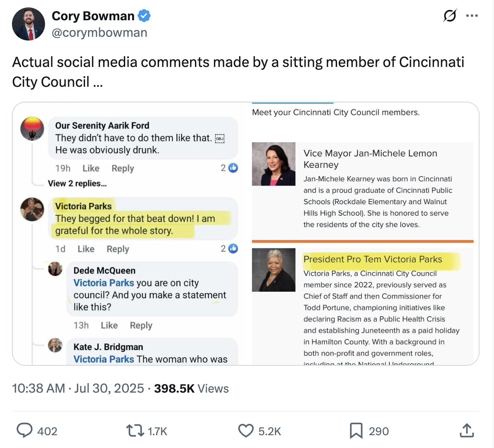Viewport: 494px width, 448px height.
Task: Click Reply under Our Serenity Aarik Ford's comment
Action: pos(123,169)
